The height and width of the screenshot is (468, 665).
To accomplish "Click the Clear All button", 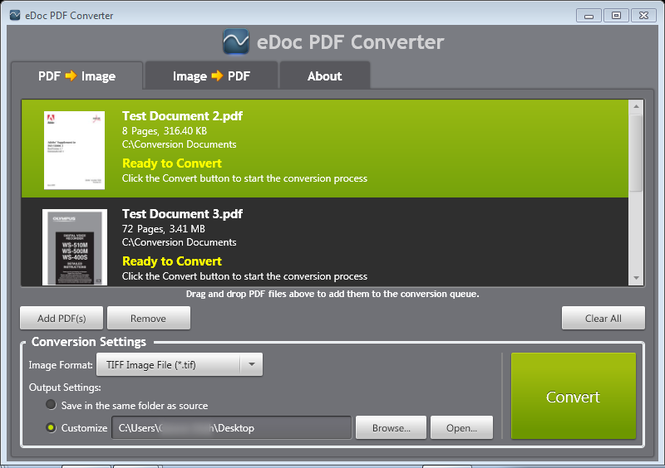I will (x=603, y=318).
